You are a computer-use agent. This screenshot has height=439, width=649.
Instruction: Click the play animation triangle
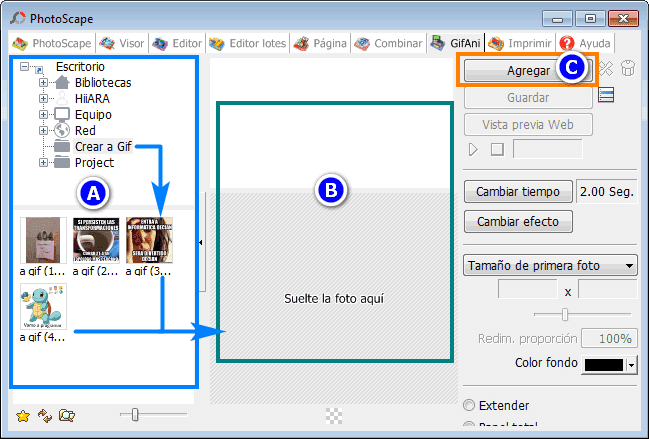(474, 149)
